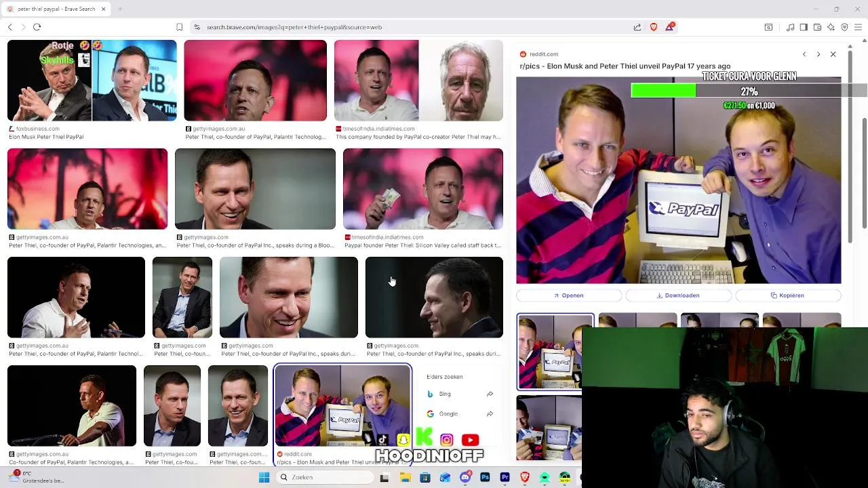Open the selected reddit PayPal monitor thumbnail
This screenshot has width=868, height=488.
342,406
